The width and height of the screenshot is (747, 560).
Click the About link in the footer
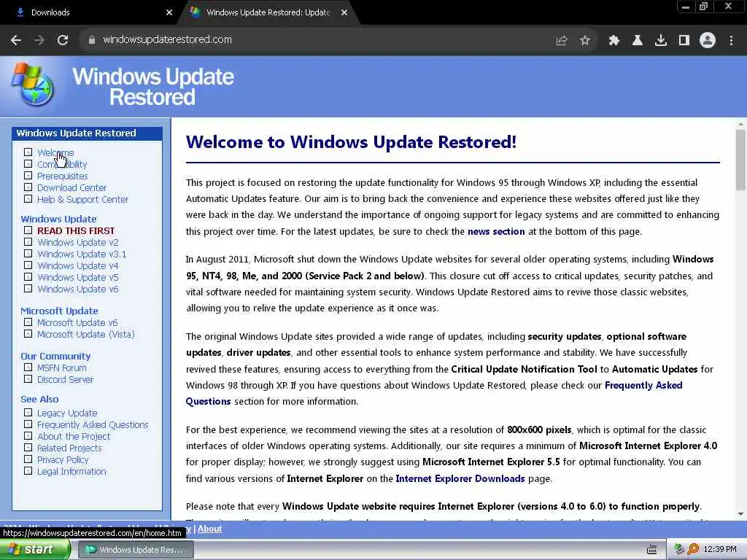(209, 529)
